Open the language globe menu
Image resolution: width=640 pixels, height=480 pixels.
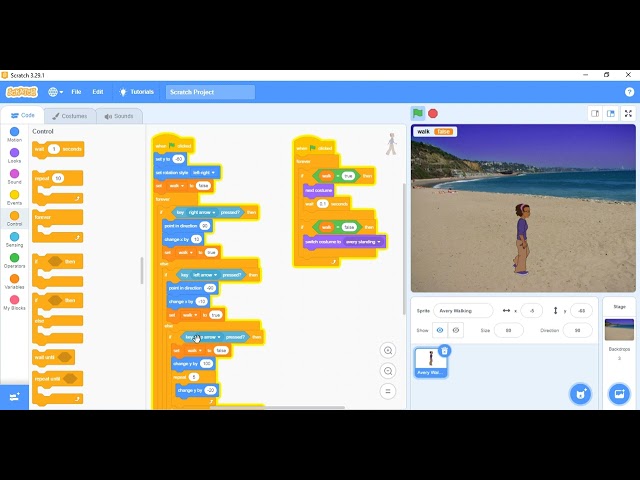point(55,92)
